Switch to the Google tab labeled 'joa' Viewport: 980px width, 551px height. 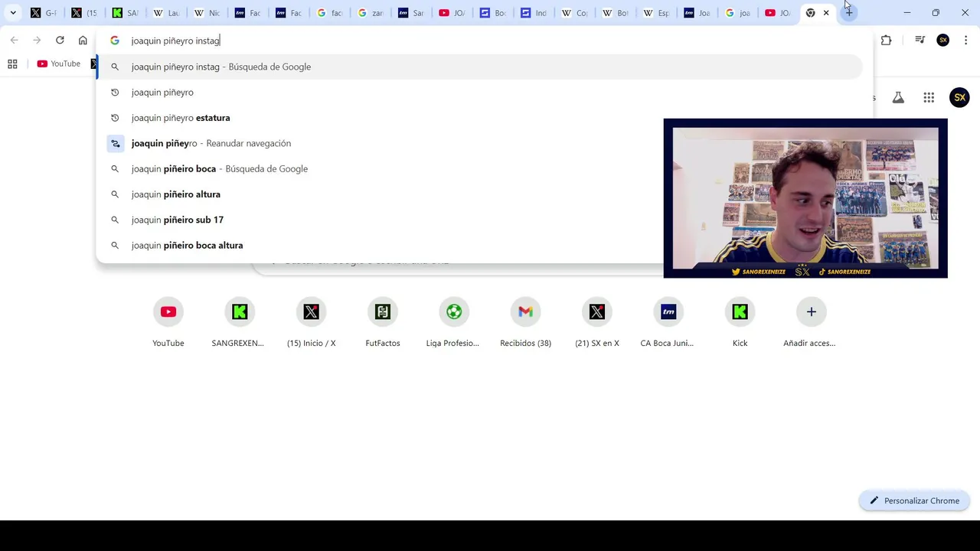pos(738,13)
